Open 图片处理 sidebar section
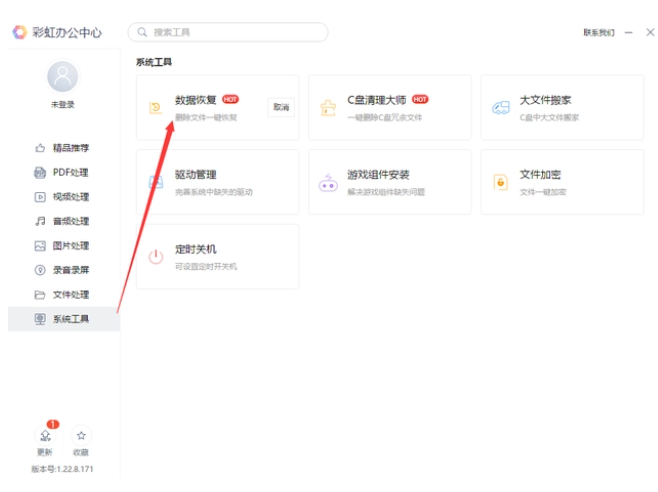The width and height of the screenshot is (658, 492). (x=64, y=246)
